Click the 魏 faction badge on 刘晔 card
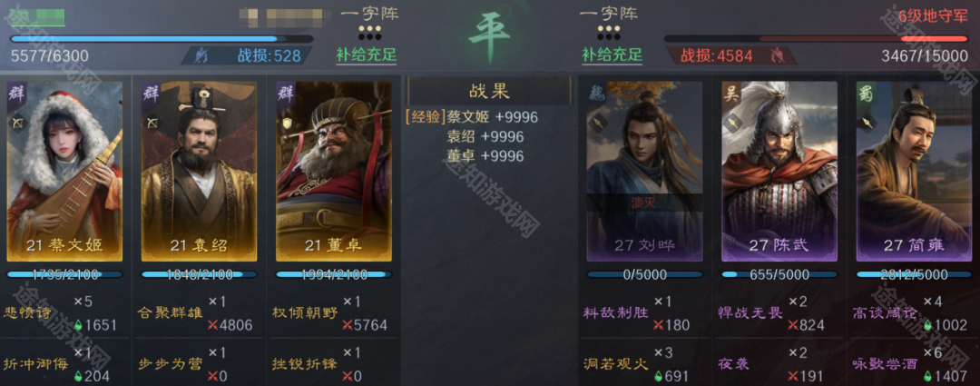 click(595, 94)
